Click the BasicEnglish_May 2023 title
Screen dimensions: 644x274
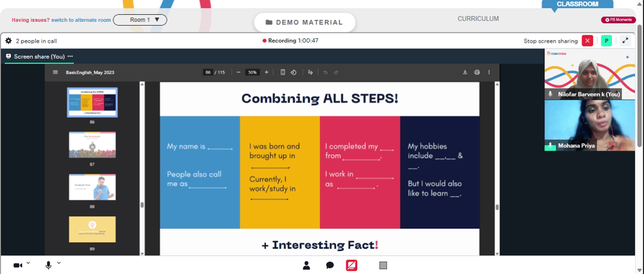point(90,72)
